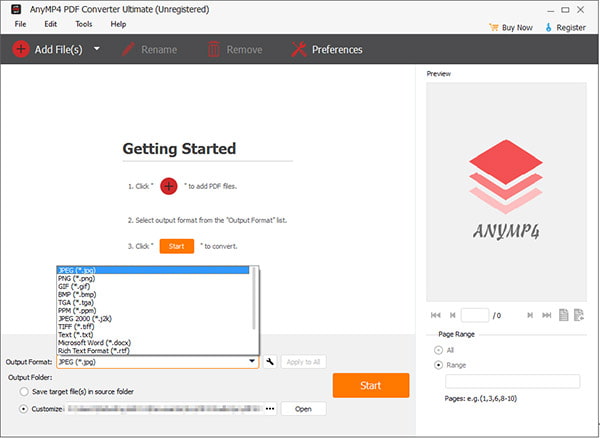The height and width of the screenshot is (438, 600).
Task: Click the Open folder button
Action: coord(303,409)
